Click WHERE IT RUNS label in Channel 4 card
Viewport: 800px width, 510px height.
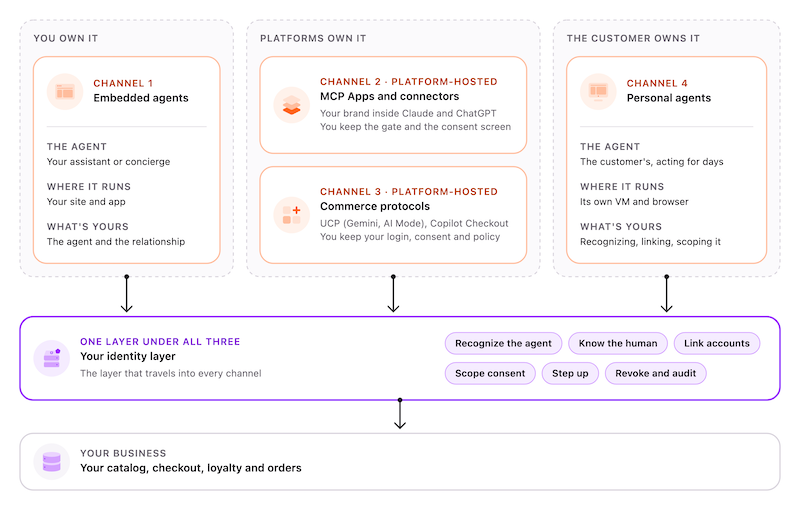point(622,187)
